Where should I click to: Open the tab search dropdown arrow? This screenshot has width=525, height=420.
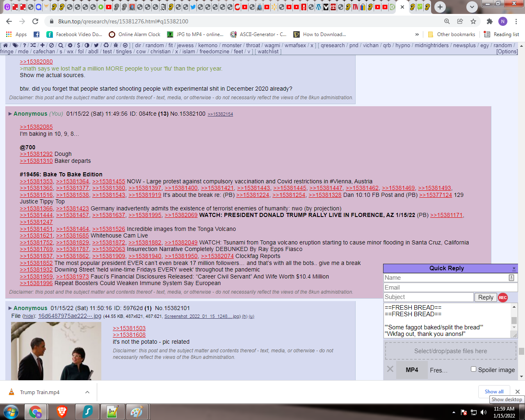coord(472,7)
